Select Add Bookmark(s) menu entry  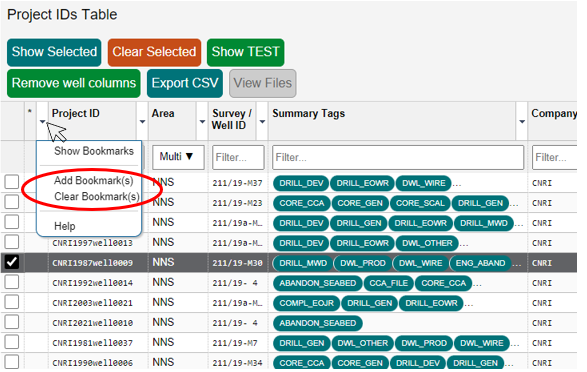[94, 180]
